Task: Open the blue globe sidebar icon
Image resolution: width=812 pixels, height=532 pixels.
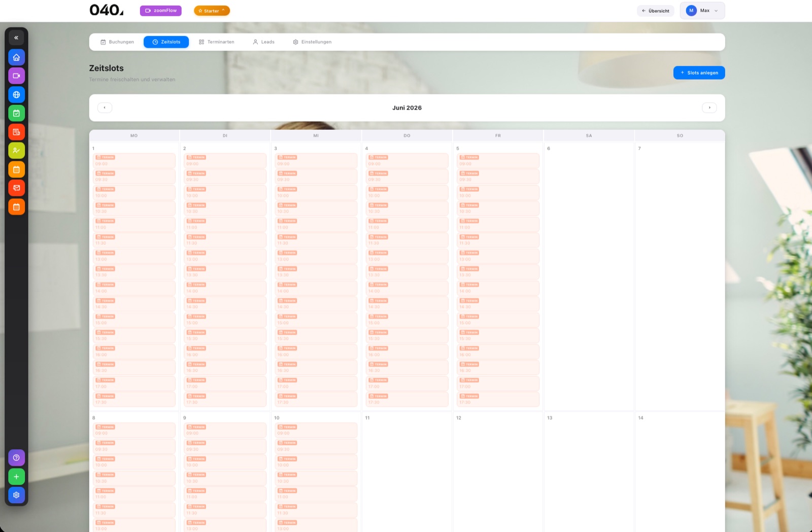Action: pyautogui.click(x=16, y=95)
